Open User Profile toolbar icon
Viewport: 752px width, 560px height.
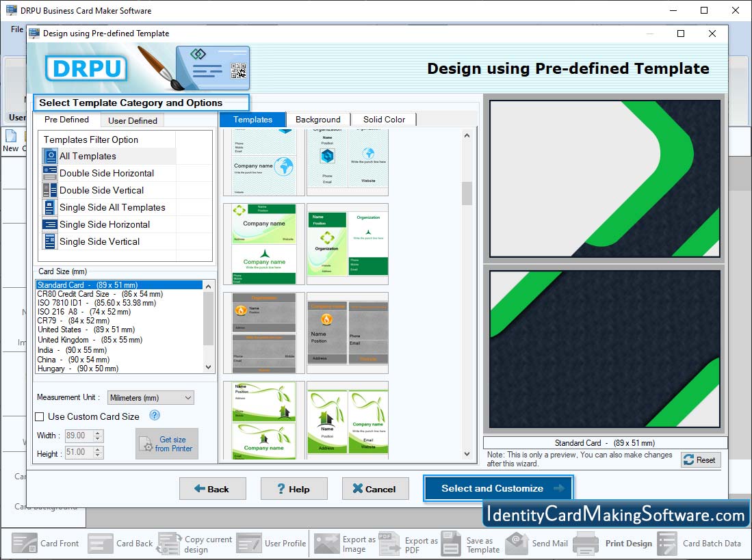249,543
